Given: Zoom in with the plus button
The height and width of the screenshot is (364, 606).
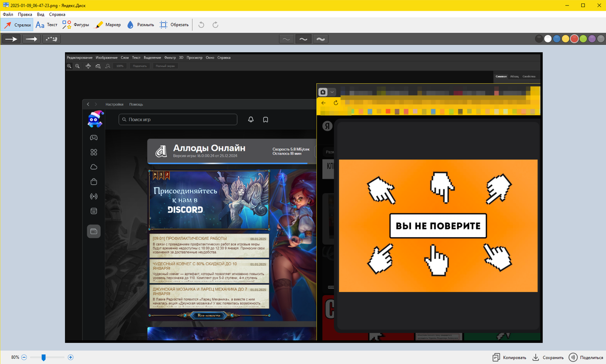Looking at the screenshot, I should (x=71, y=357).
